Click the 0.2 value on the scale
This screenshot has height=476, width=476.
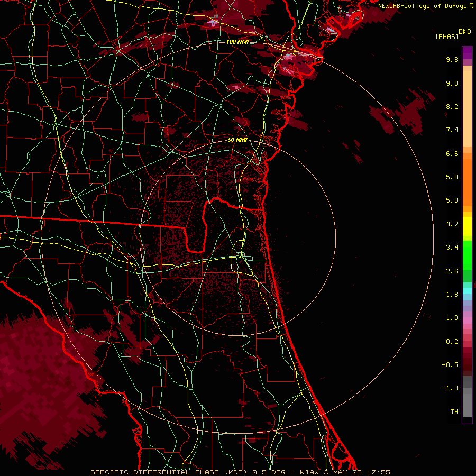tap(452, 342)
